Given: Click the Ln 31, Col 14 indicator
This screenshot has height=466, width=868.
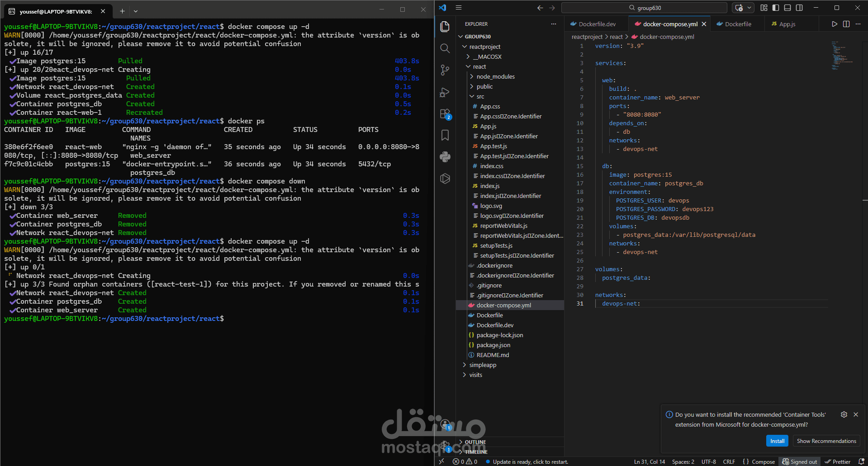Looking at the screenshot, I should (649, 461).
